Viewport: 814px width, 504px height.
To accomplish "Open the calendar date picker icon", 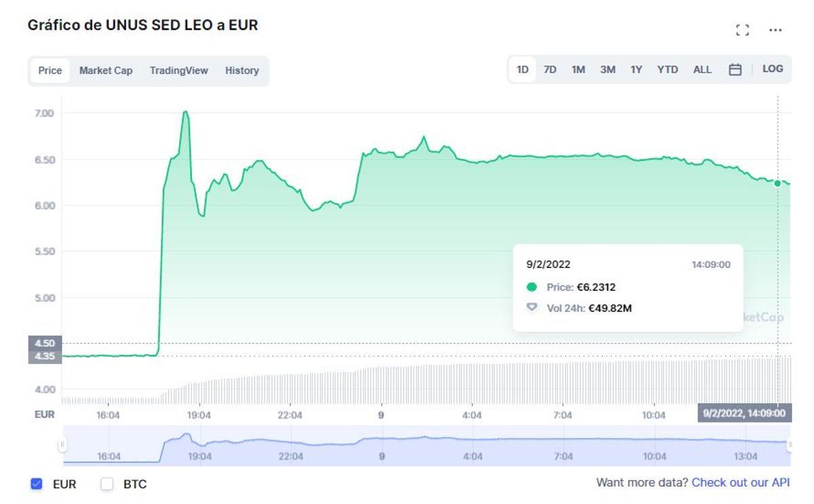I will pos(737,69).
